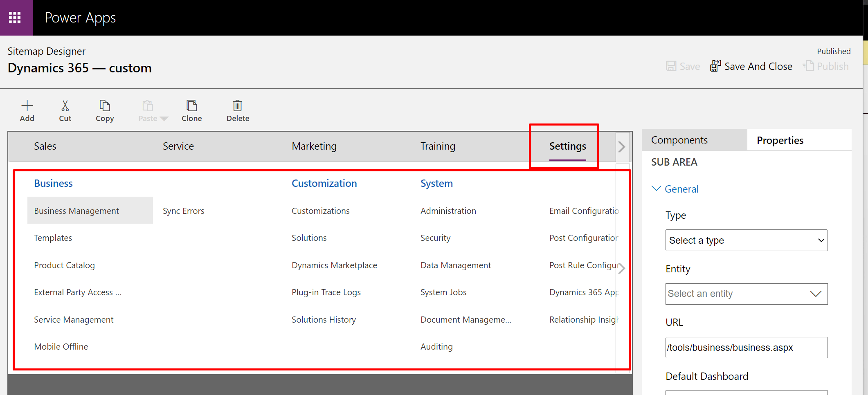Select the Dynamics Marketplace subarea
The image size is (868, 395).
pos(334,265)
